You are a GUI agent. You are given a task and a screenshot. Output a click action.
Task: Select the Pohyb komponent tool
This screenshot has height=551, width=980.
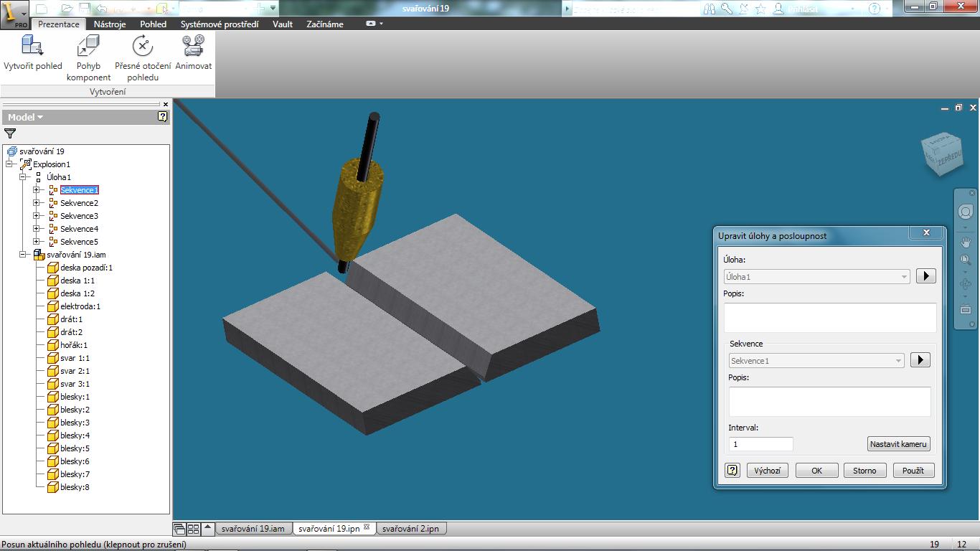pos(88,59)
